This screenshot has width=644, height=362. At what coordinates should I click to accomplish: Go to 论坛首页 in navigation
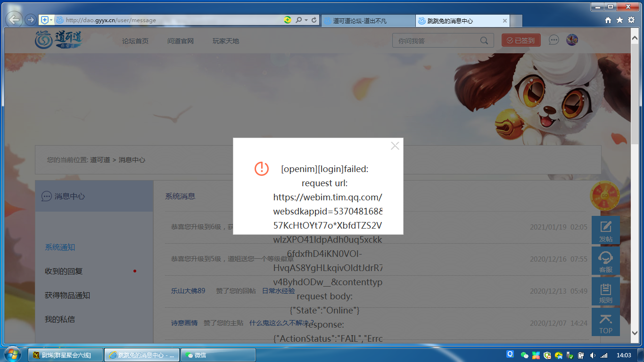coord(135,41)
